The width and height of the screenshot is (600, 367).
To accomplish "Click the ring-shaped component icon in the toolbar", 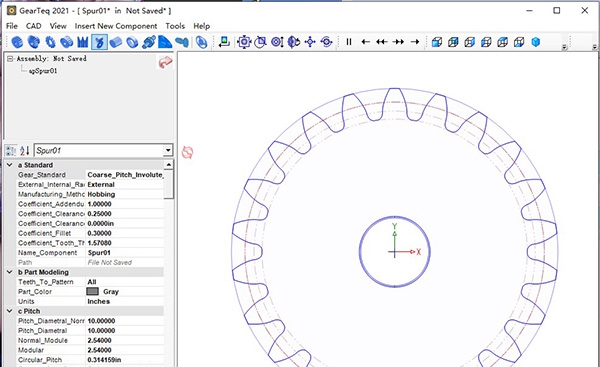I will point(132,42).
